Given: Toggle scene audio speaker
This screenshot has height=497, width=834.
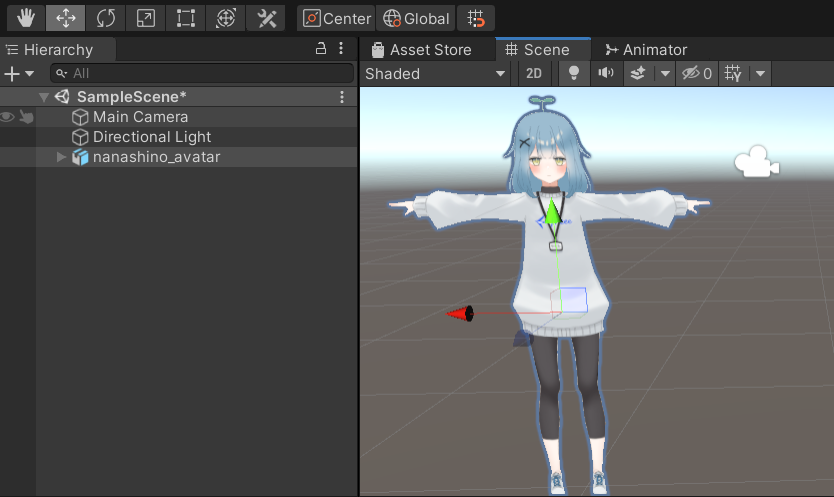Looking at the screenshot, I should (605, 73).
